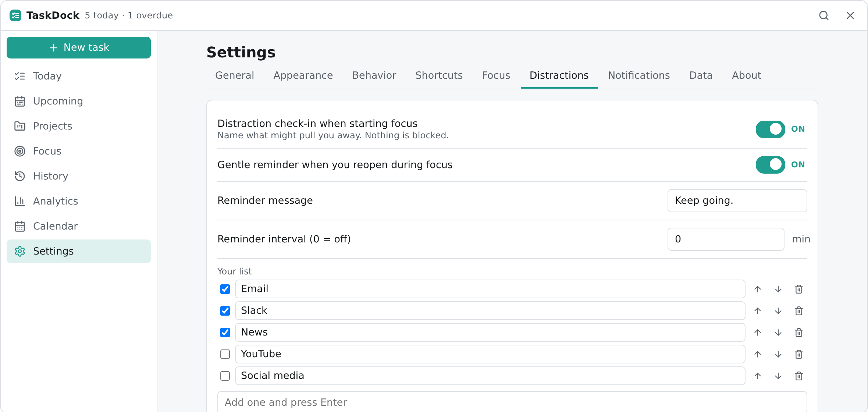Move the Slack item up
Image resolution: width=868 pixels, height=412 pixels.
click(758, 311)
